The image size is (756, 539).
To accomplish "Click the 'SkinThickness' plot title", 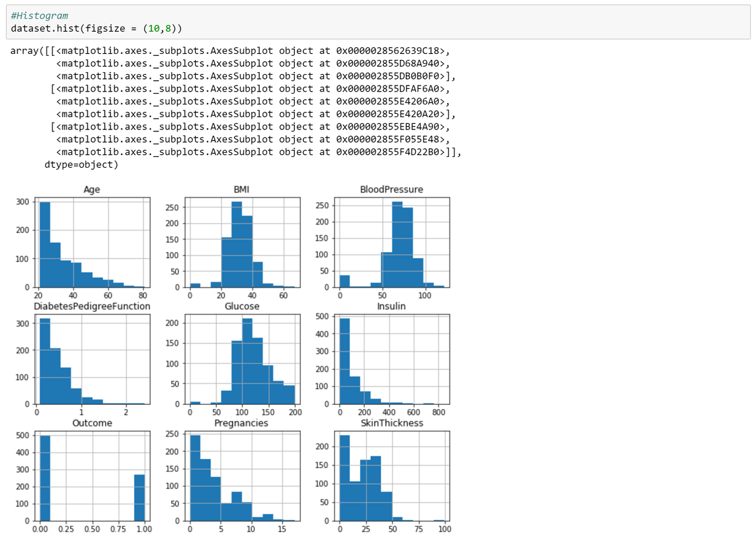I will click(392, 423).
